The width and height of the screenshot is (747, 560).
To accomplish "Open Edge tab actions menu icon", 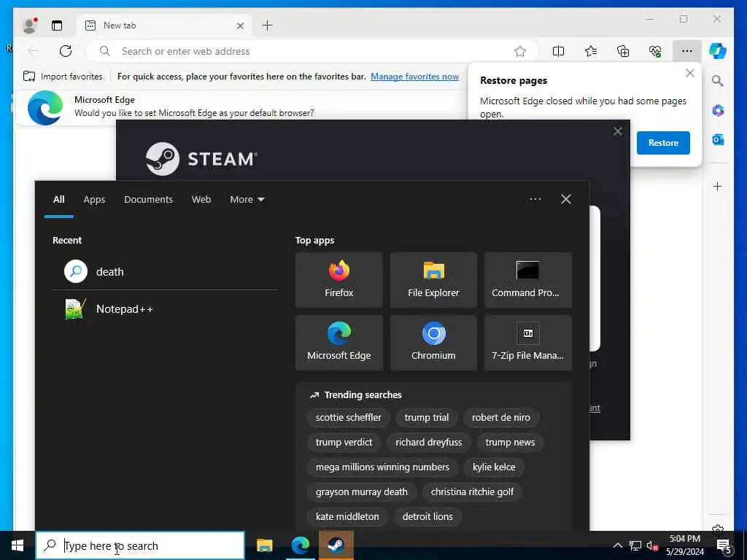I will (x=57, y=26).
